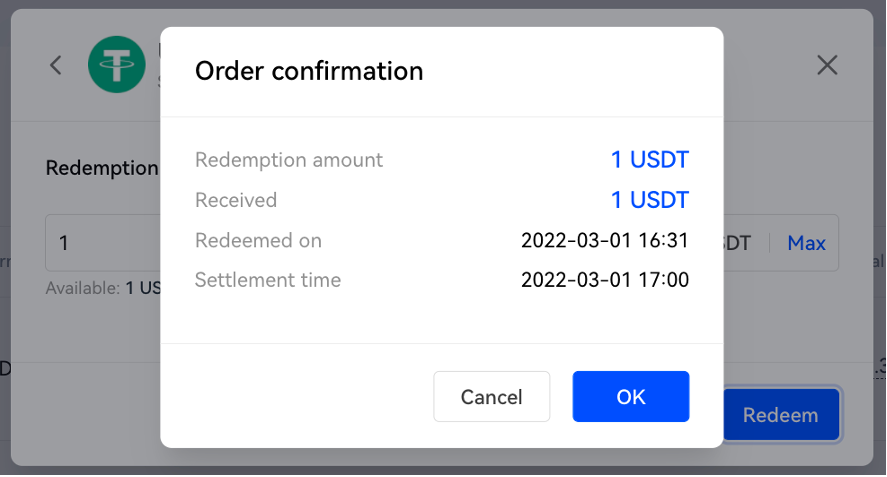Click the Available balance text below input
Image resolution: width=887 pixels, height=477 pixels.
103,288
